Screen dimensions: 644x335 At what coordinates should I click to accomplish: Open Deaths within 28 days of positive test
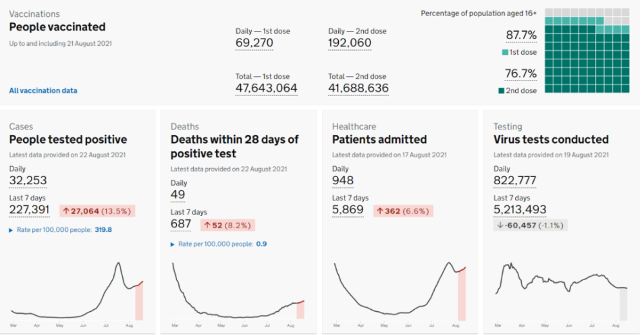234,146
